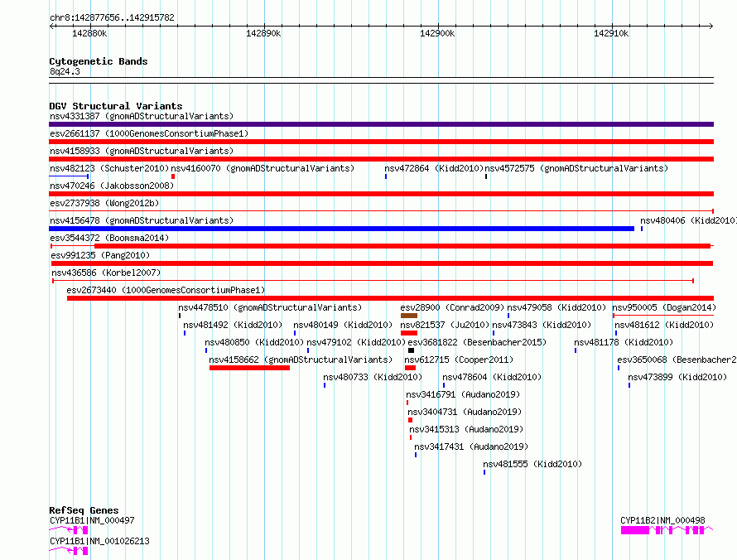This screenshot has height=560, width=737.
Task: Click the CYP11B1|NM_001026213 gene label
Action: (99, 541)
